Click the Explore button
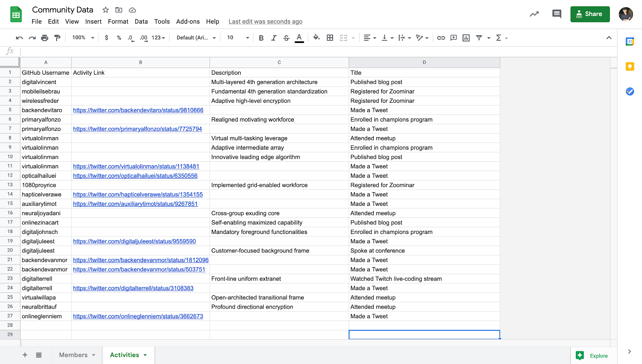The image size is (642, 364). click(x=593, y=356)
